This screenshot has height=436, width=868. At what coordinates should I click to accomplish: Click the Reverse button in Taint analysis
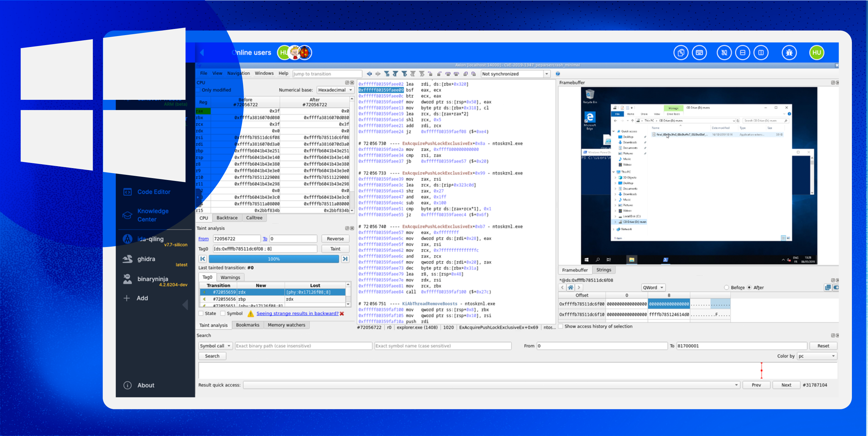(335, 239)
